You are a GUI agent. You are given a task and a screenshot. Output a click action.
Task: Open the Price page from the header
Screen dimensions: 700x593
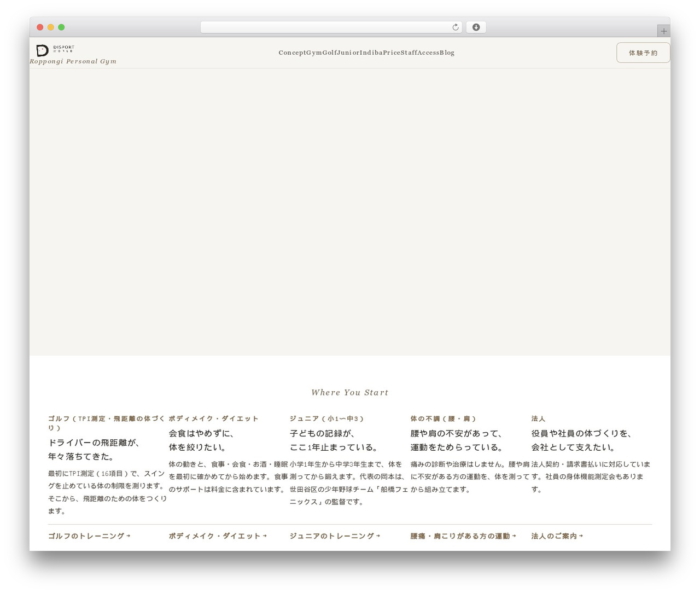(392, 53)
